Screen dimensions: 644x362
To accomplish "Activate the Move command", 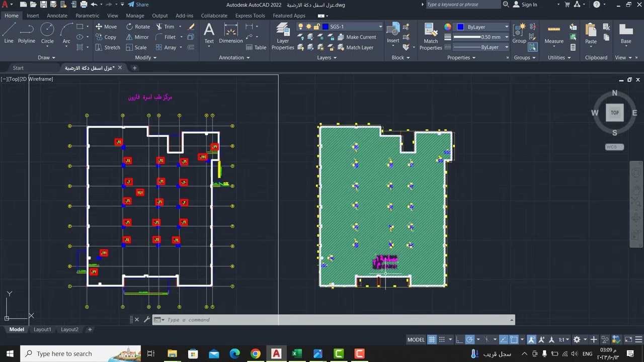I will pos(106,27).
